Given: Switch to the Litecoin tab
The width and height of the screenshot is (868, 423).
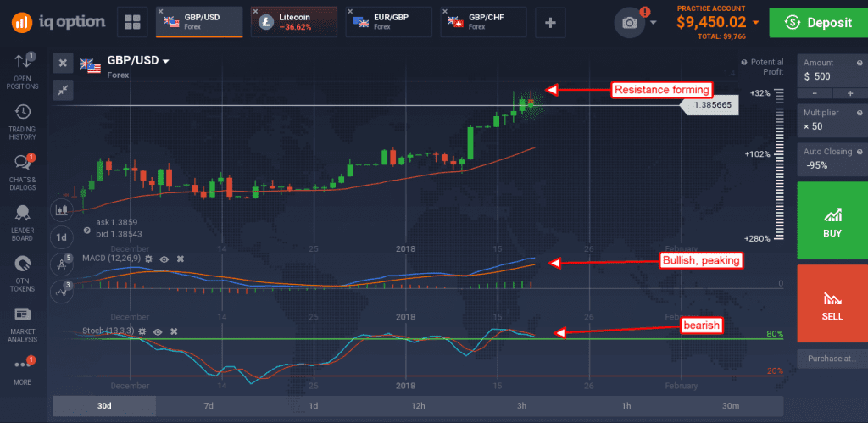Looking at the screenshot, I should [x=294, y=22].
